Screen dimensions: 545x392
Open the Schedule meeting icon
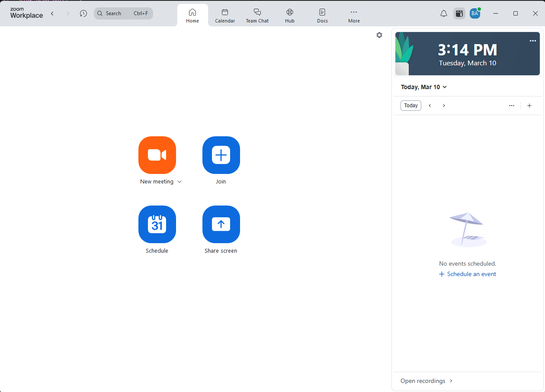click(157, 225)
